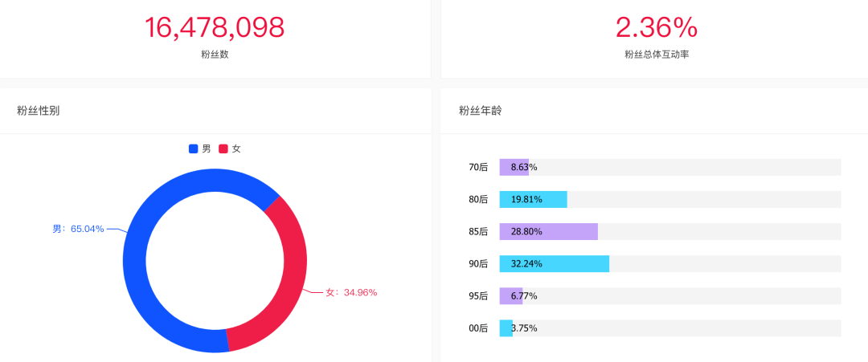
Task: Select the 男：65.04% chart label
Action: (x=78, y=229)
